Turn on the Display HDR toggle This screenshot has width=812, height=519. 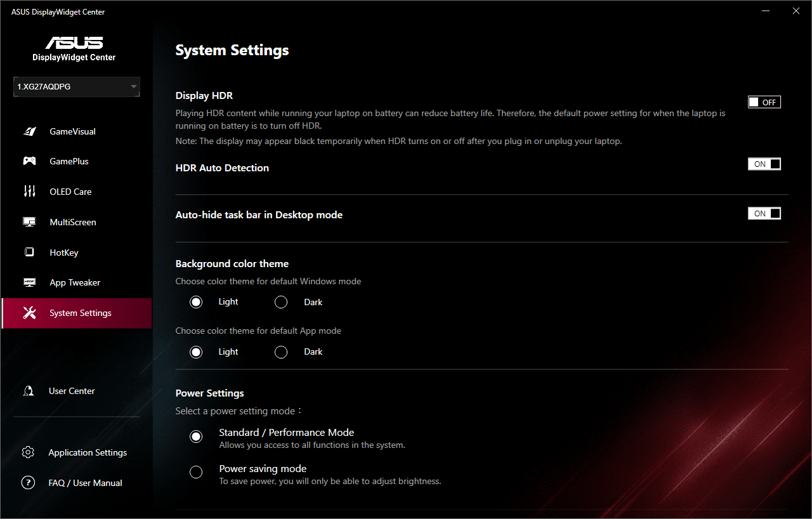(x=764, y=102)
